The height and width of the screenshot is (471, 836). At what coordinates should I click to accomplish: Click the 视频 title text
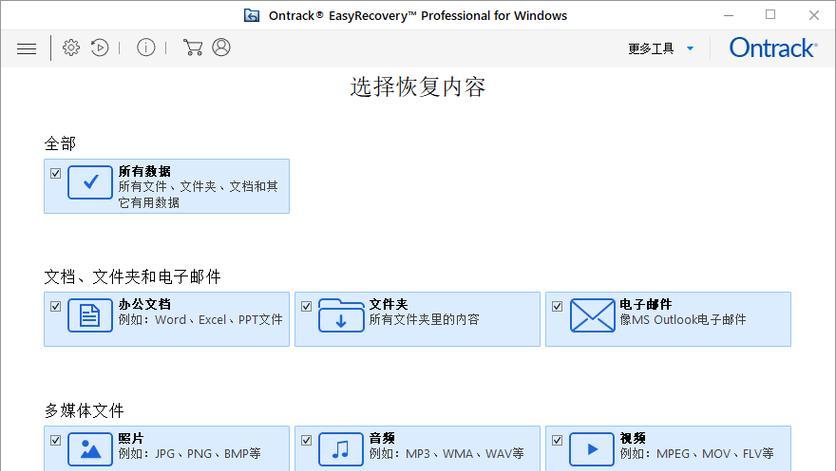633,438
